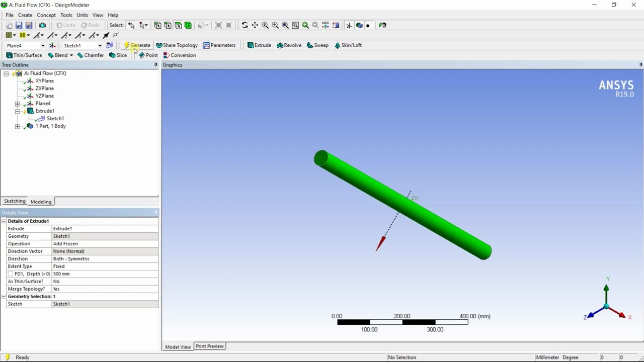Open the Skin/Loft tool
644x362 pixels.
pyautogui.click(x=351, y=45)
